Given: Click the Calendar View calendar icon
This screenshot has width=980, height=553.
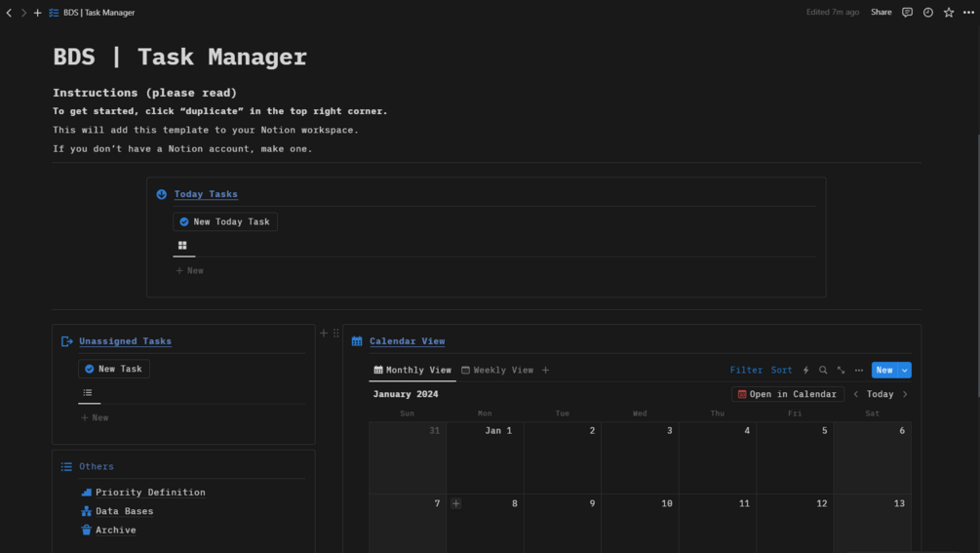Looking at the screenshot, I should pos(357,341).
